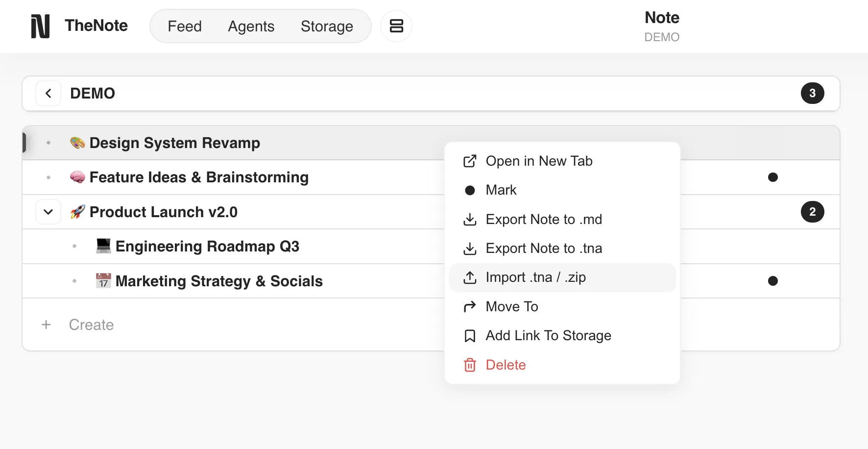Screen dimensions: 868x449
Task: Click the count badge 2 on Product Launch
Action: pyautogui.click(x=813, y=212)
